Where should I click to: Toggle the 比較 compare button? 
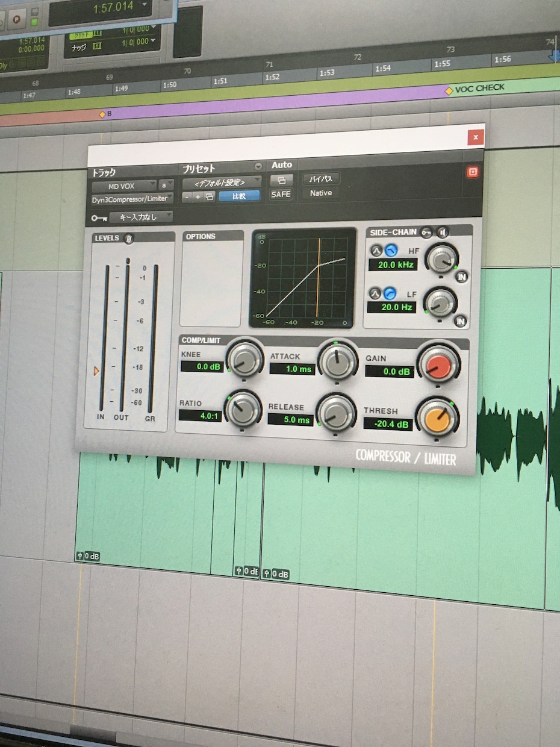[239, 195]
